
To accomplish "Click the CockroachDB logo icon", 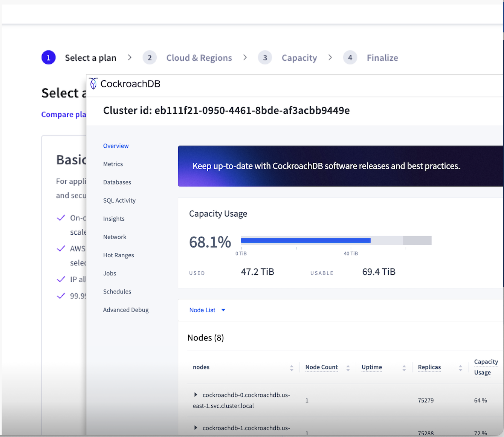I will point(93,84).
